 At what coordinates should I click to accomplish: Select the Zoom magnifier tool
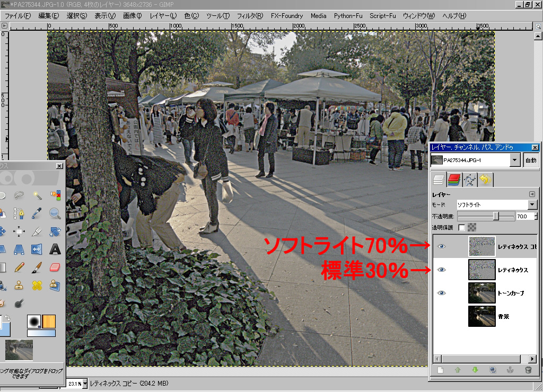[x=55, y=213]
